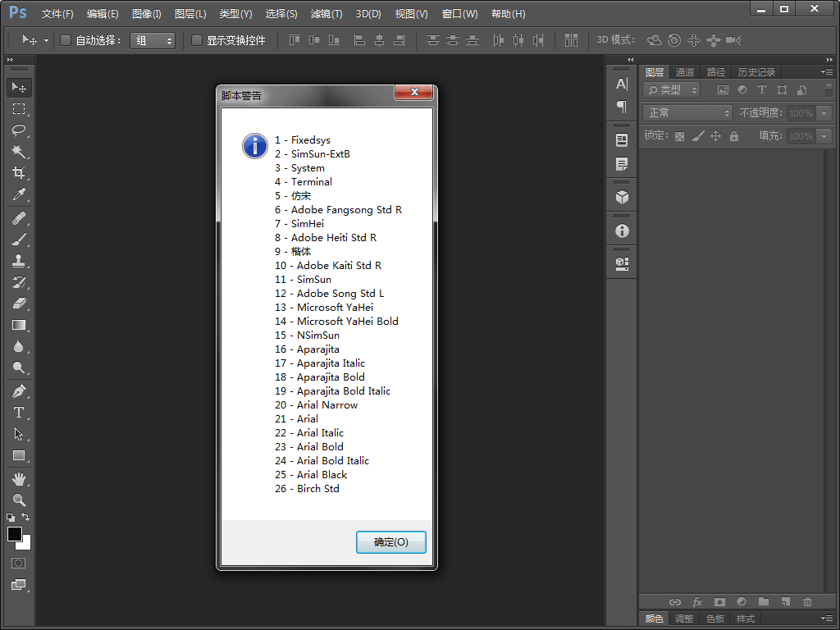Toggle adjustment layer filter icon

[742, 90]
